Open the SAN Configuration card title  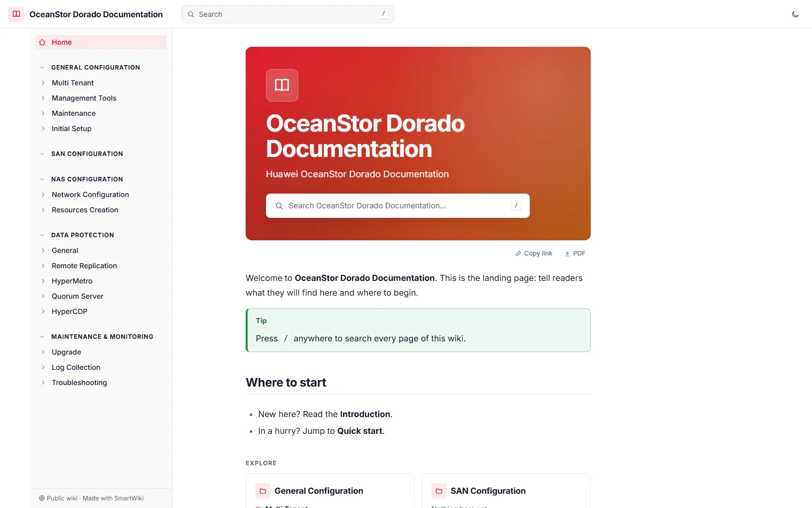click(488, 491)
